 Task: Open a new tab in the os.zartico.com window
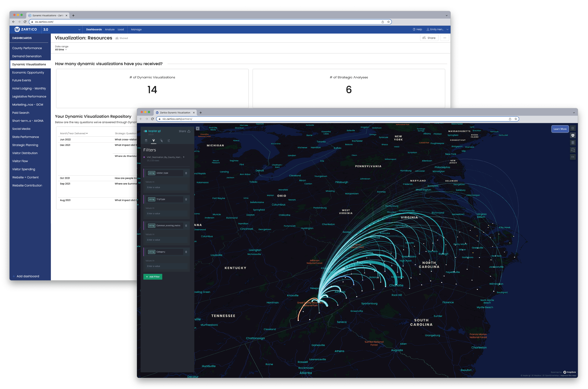73,15
